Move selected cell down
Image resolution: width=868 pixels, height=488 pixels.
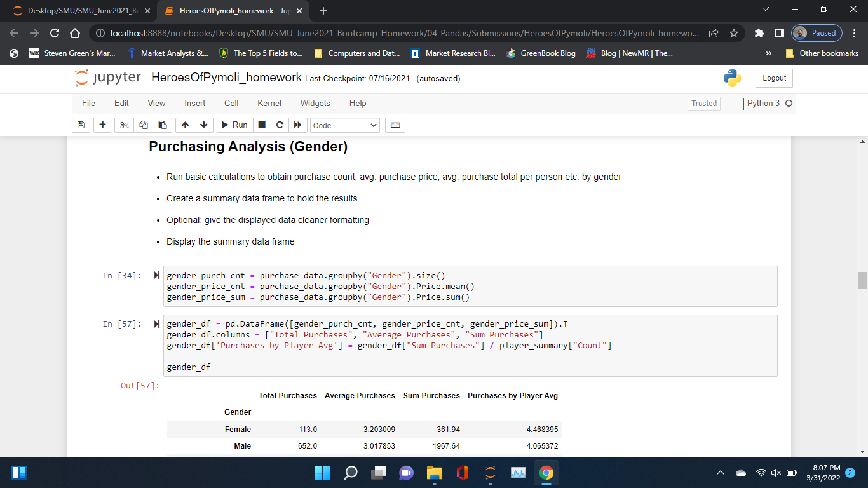click(203, 125)
